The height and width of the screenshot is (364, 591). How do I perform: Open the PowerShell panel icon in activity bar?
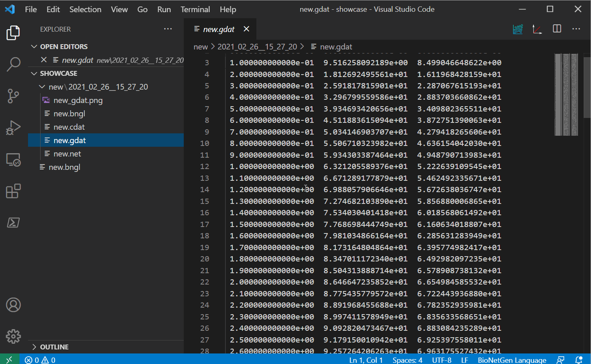point(13,223)
